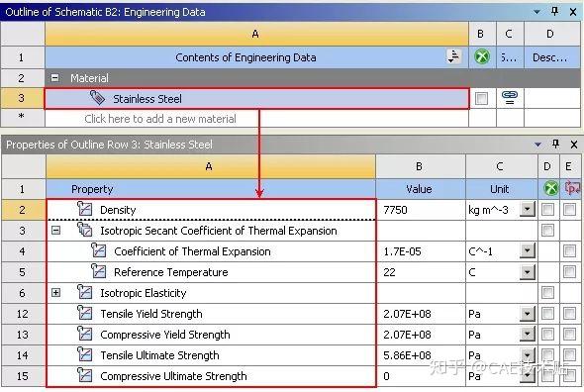Close the Properties of Outline Row 3 panel

pos(574,145)
